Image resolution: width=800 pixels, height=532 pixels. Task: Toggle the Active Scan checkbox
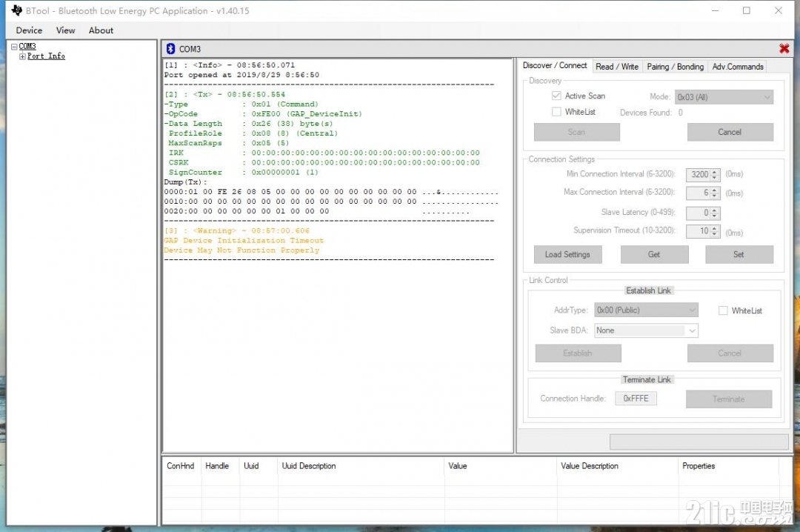(x=556, y=96)
